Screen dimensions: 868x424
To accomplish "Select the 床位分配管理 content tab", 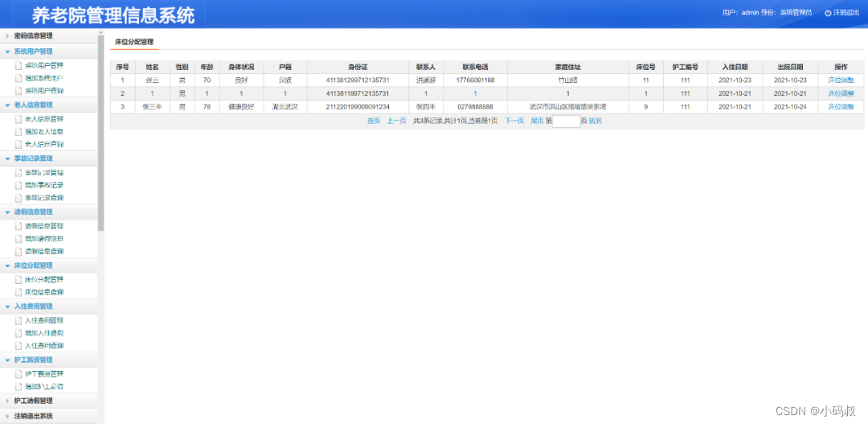I will point(134,42).
